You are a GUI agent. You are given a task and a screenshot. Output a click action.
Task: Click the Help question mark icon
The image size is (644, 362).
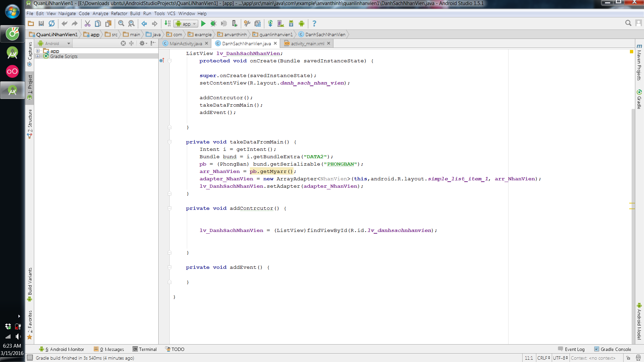coord(314,23)
